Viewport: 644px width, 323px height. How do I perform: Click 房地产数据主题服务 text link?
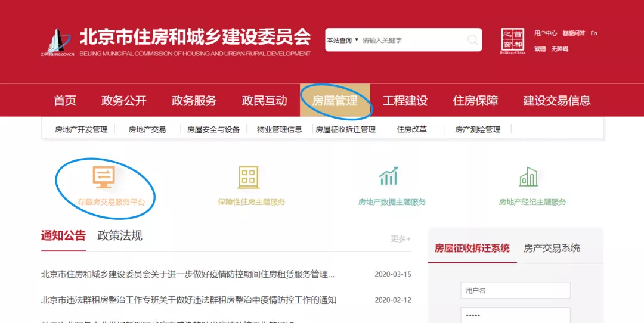coord(392,203)
